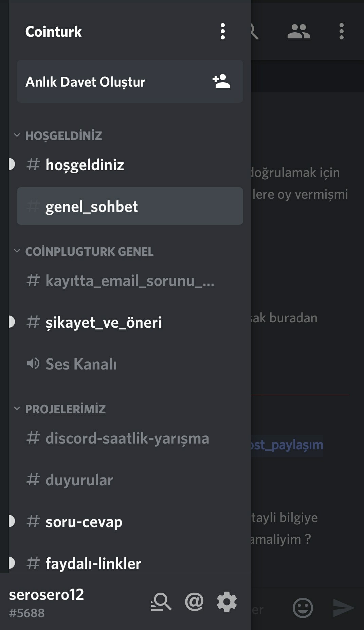Open the şikayet_ve_öneri channel

[x=104, y=322]
